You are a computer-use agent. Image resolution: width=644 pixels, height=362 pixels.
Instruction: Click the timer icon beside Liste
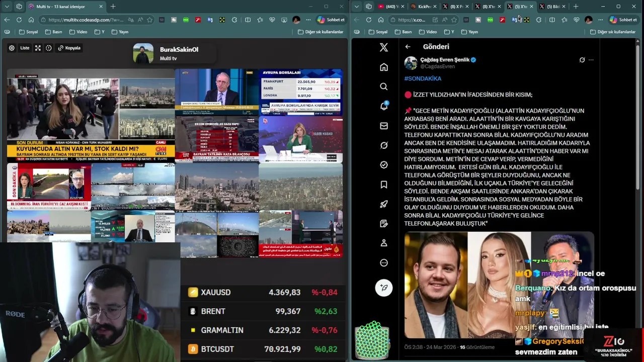click(49, 48)
